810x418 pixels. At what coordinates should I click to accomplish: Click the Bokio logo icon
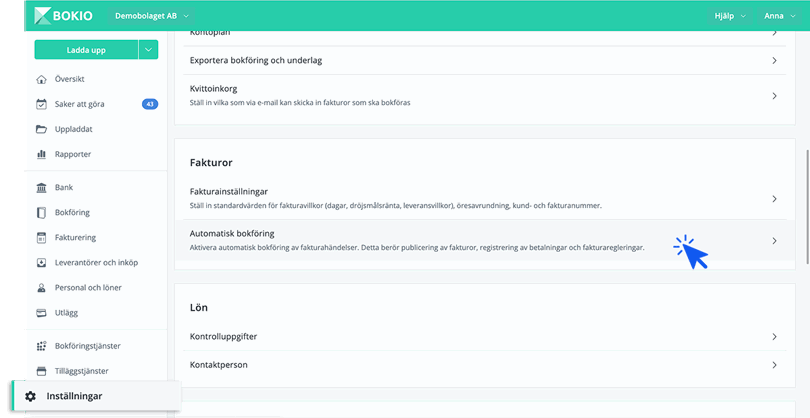click(44, 16)
